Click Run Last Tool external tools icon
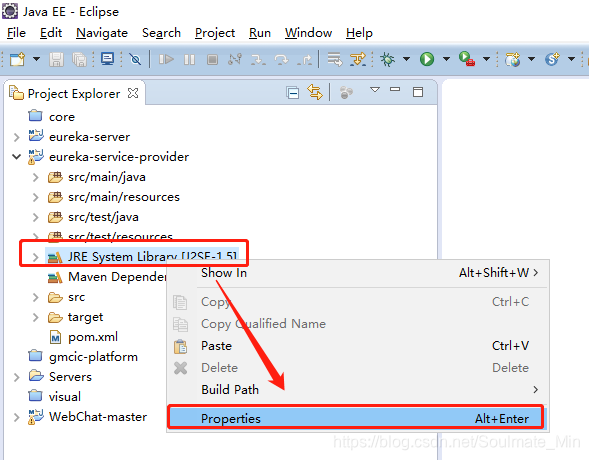Image resolution: width=589 pixels, height=460 pixels. coord(467,59)
